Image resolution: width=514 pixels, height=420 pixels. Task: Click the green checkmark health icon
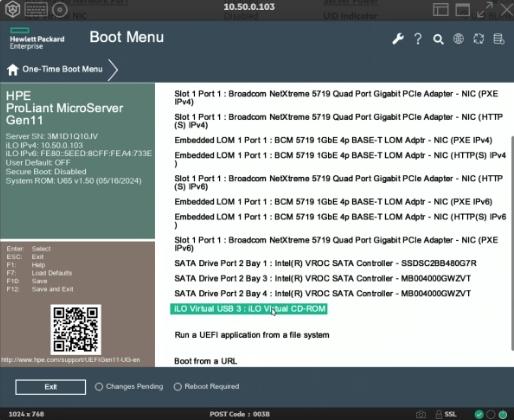coord(479,414)
